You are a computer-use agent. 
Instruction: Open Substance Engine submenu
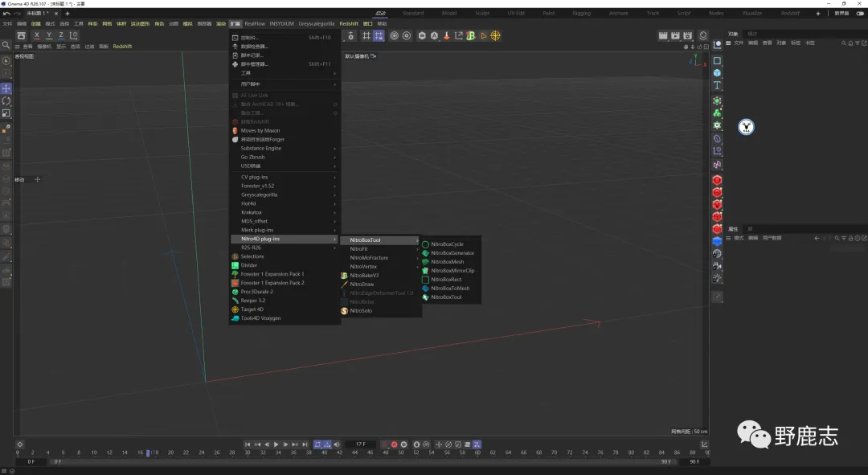(285, 149)
